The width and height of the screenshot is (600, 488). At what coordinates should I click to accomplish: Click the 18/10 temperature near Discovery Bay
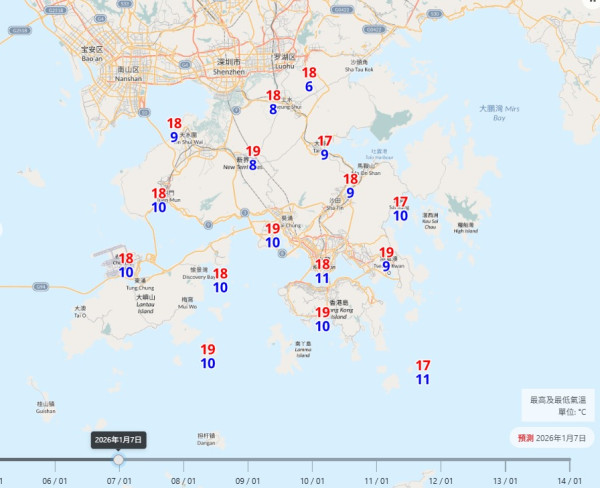[220, 281]
